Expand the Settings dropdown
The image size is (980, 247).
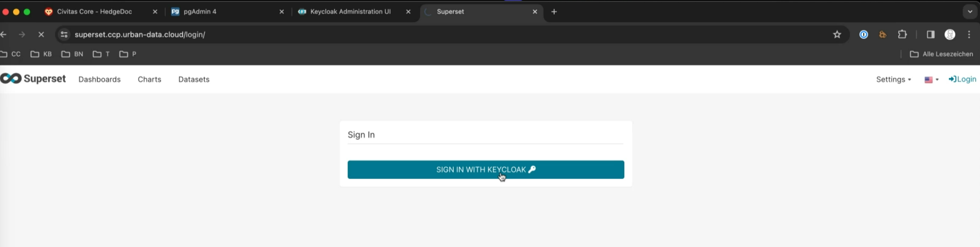coord(893,79)
